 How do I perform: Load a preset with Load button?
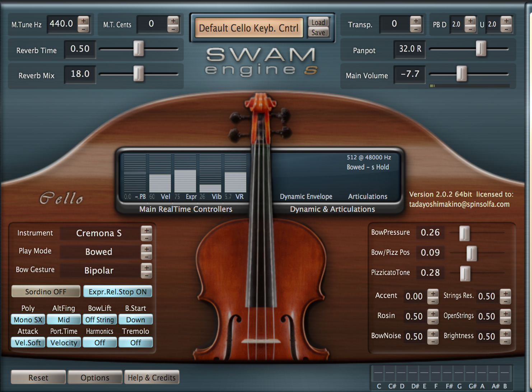pyautogui.click(x=318, y=22)
